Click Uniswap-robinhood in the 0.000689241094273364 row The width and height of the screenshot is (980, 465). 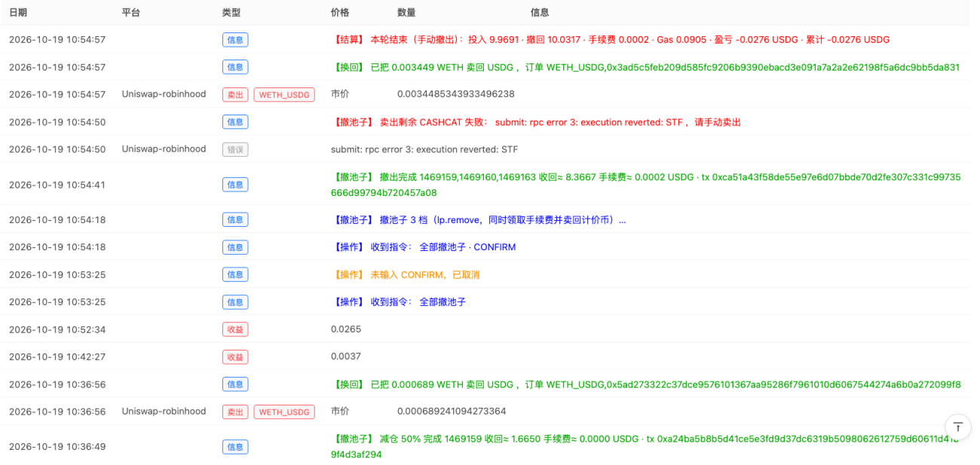164,411
